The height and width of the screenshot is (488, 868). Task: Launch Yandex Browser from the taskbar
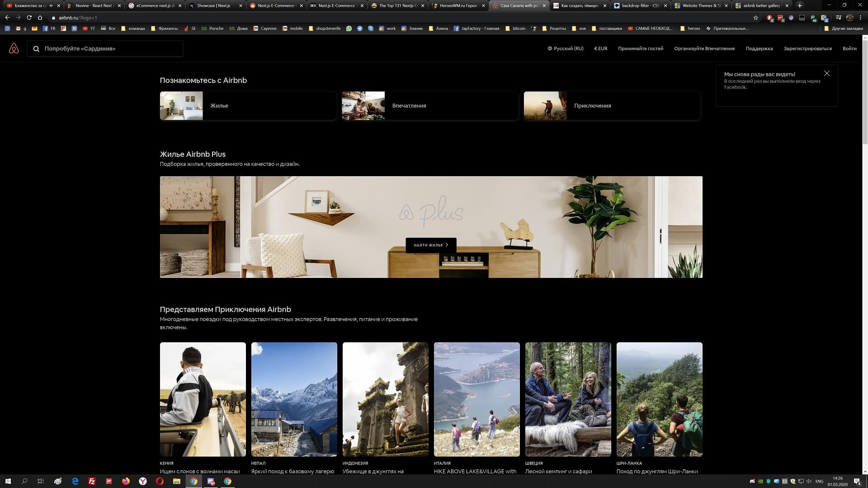coord(143,481)
